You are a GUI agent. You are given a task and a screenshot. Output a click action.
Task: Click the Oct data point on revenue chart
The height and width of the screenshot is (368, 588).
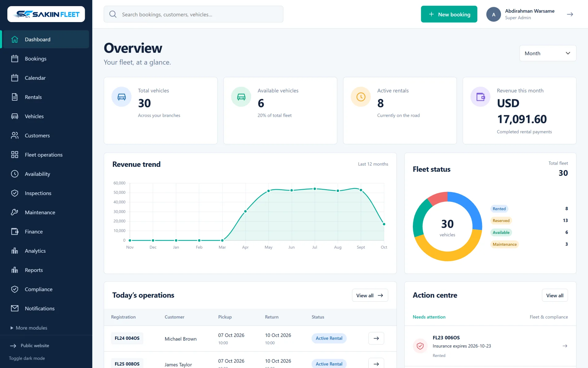click(x=384, y=224)
